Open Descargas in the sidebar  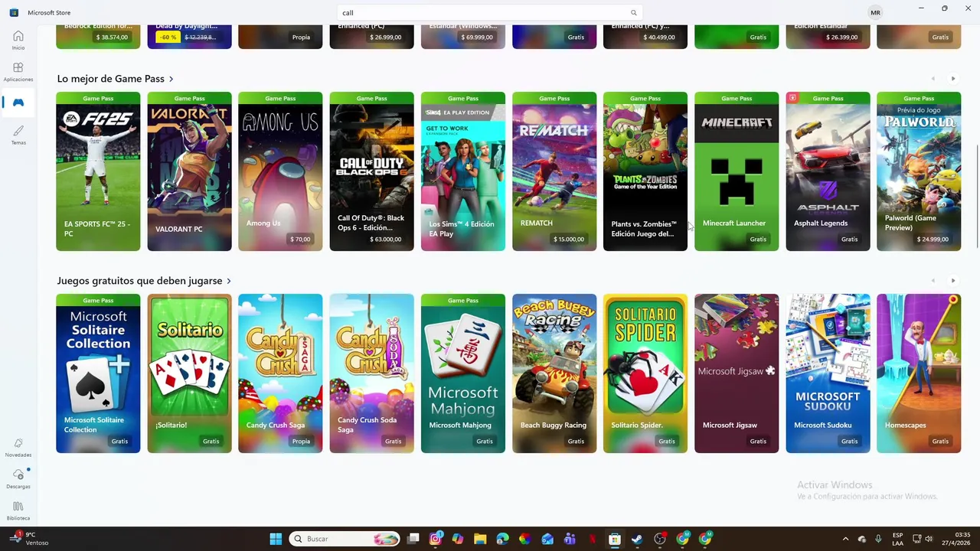[18, 479]
